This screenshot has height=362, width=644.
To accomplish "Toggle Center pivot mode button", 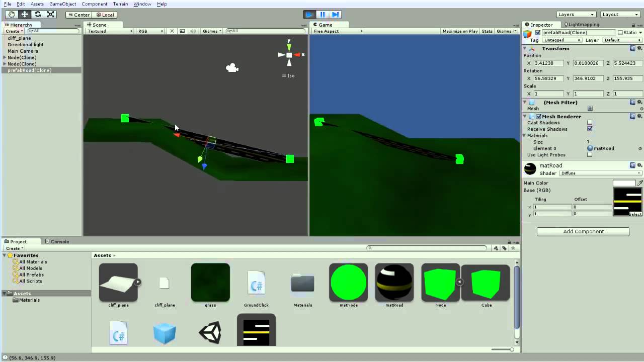I will tap(78, 15).
